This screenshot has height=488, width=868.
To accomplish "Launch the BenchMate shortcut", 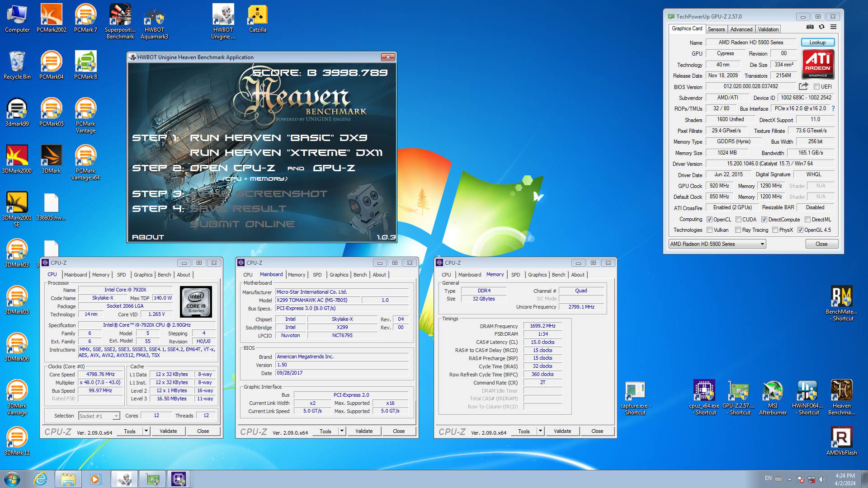I will point(842,303).
